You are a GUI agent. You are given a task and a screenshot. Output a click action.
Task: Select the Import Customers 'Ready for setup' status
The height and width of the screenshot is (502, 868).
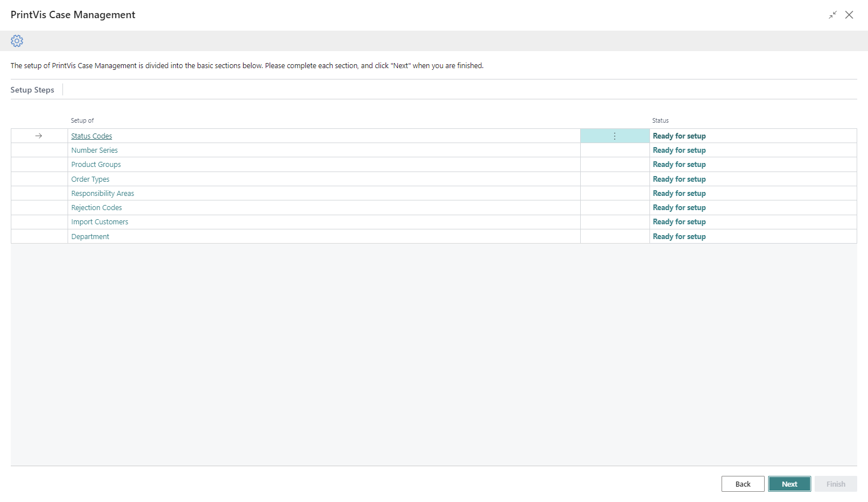pos(679,222)
